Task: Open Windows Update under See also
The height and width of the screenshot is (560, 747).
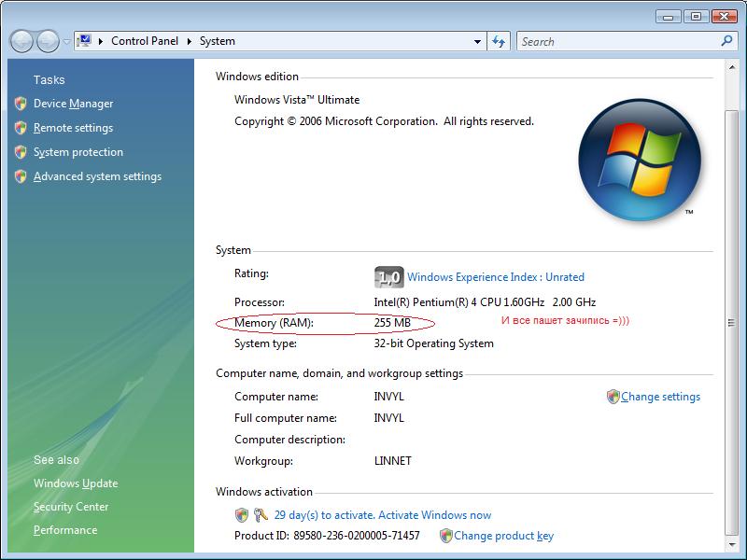Action: (x=76, y=483)
